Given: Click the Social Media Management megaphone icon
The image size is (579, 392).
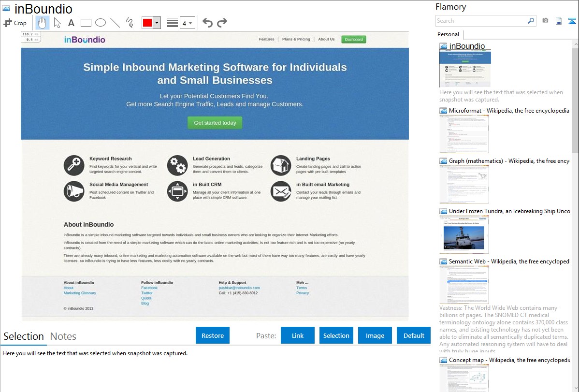Looking at the screenshot, I should (74, 191).
